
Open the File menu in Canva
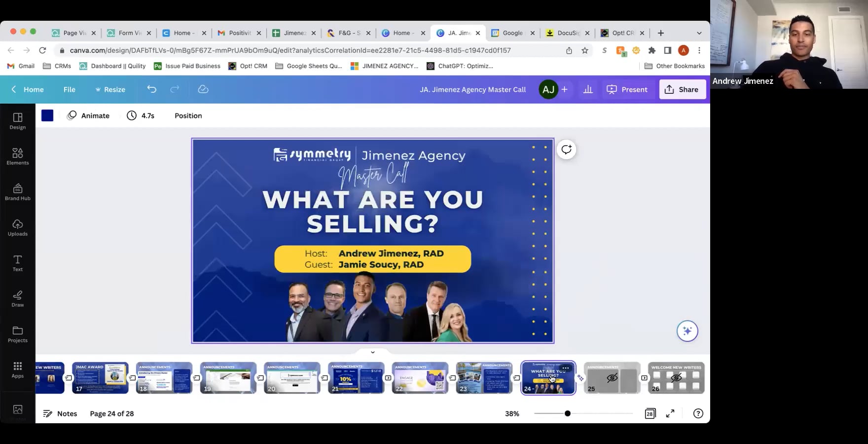[69, 89]
